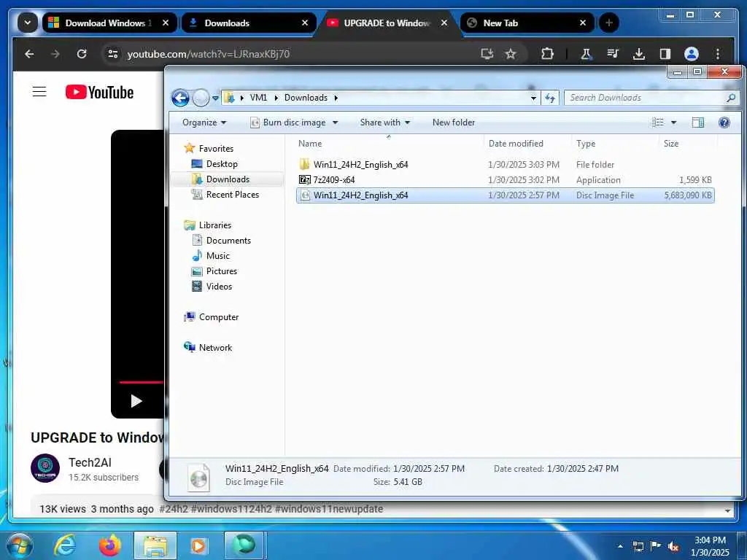Image resolution: width=747 pixels, height=560 pixels.
Task: Click the browser forward arrow
Action: [55, 54]
